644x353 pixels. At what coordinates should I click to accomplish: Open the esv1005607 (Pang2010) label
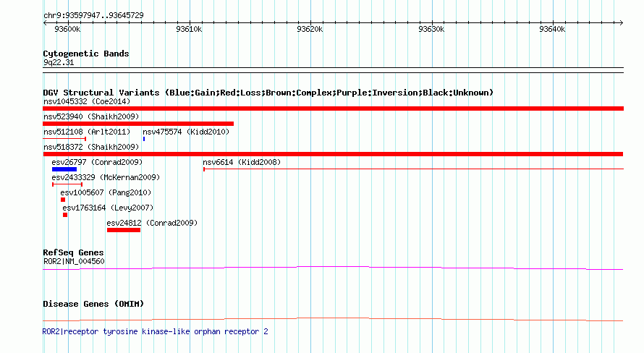[106, 192]
